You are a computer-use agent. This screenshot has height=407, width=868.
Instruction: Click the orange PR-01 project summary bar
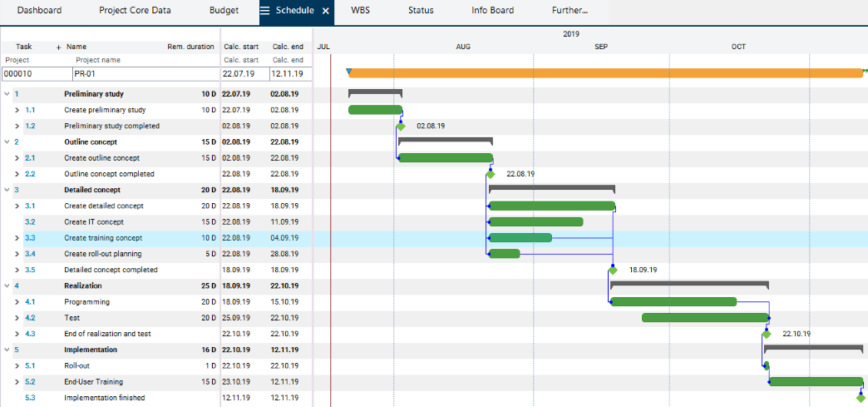[605, 73]
